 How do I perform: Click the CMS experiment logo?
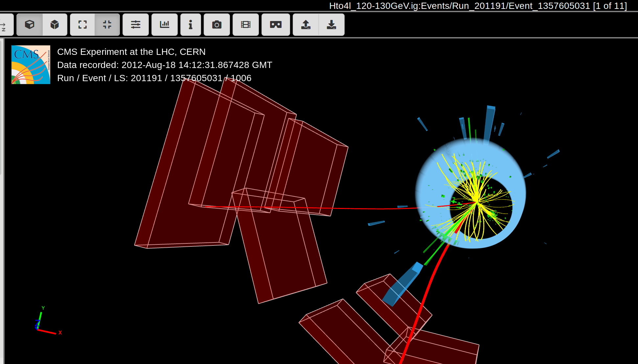(x=31, y=64)
